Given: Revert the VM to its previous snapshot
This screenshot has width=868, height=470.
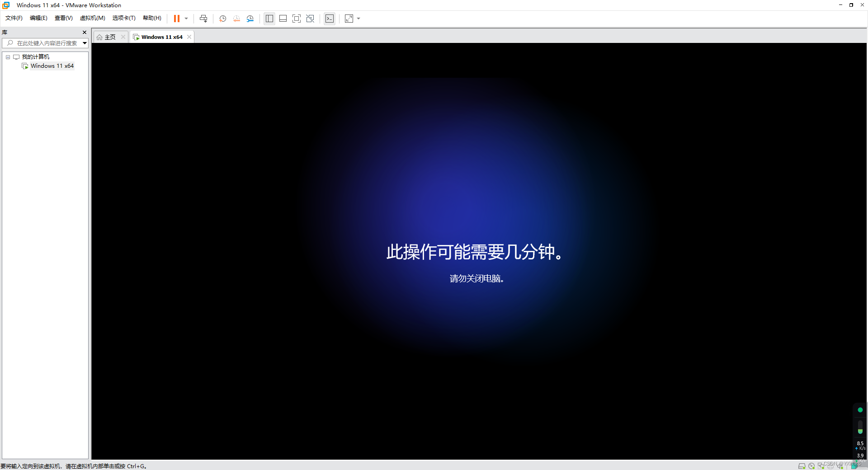Looking at the screenshot, I should (236, 19).
